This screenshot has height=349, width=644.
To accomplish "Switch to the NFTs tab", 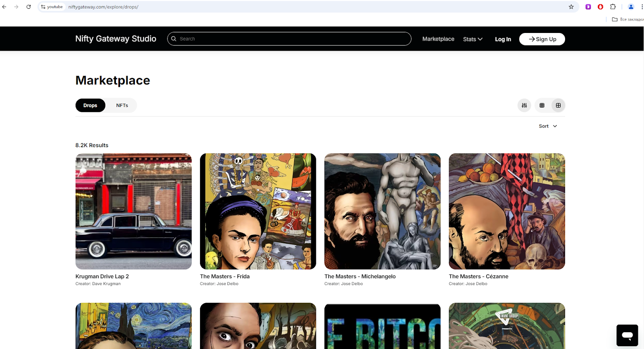I will pyautogui.click(x=122, y=105).
